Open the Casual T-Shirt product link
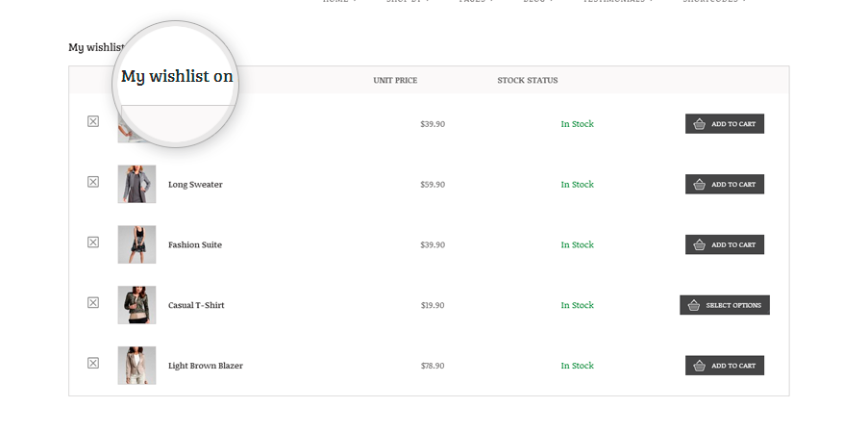This screenshot has width=868, height=433. click(196, 305)
